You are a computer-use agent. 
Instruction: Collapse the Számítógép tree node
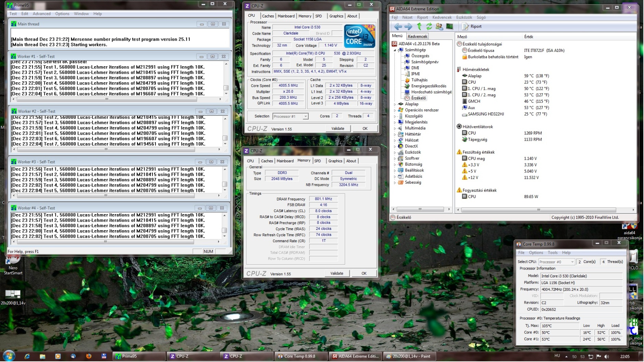(x=395, y=50)
